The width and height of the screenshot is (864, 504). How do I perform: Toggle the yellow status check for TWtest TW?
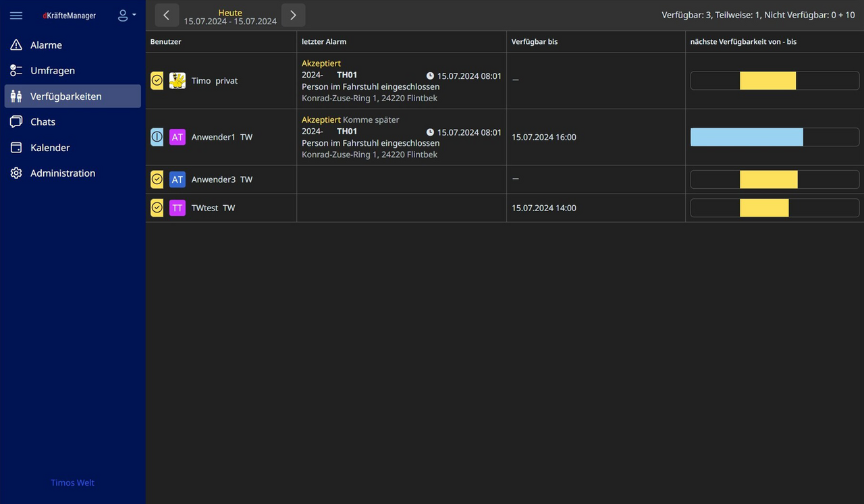click(x=157, y=208)
